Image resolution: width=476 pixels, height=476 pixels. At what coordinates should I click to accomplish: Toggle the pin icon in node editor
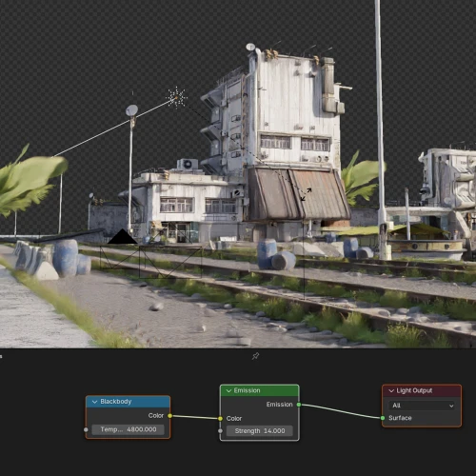pos(255,356)
